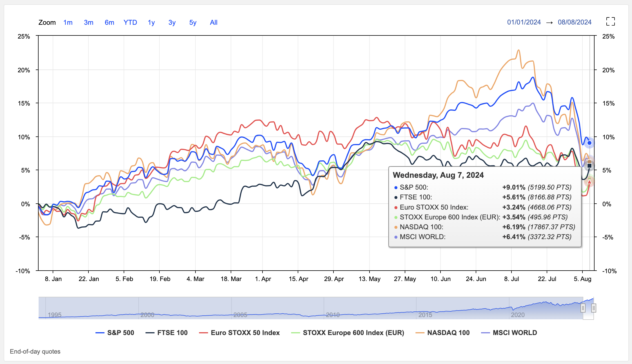Select the 1m zoom range
The image size is (632, 364).
click(x=68, y=23)
